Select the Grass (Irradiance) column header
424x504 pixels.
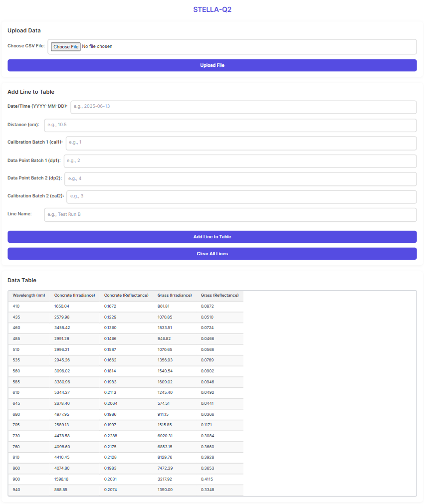pos(175,296)
